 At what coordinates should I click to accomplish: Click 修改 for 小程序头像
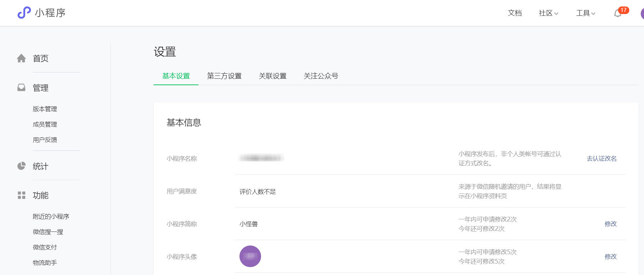611,257
